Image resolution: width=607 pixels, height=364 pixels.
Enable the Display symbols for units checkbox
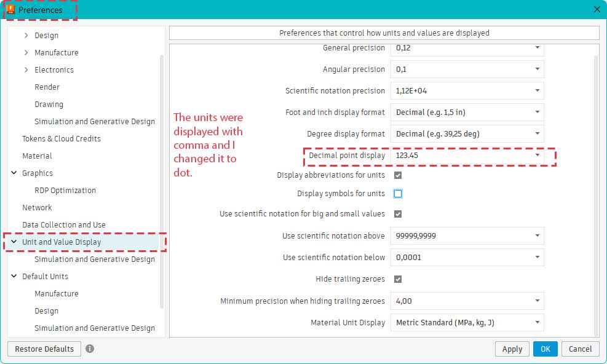click(x=398, y=193)
